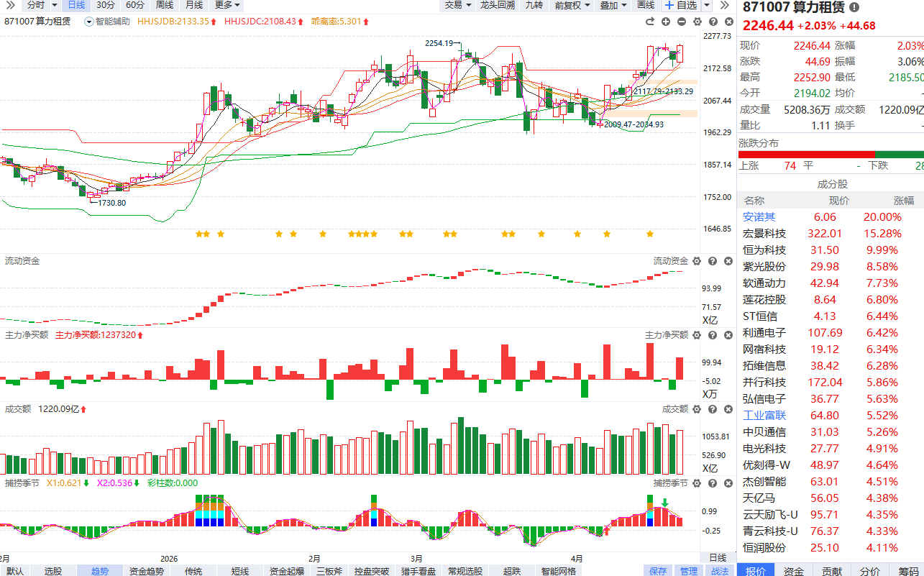924x576 pixels.
Task: Open the 叠加 overlay dropdown
Action: 613,5
